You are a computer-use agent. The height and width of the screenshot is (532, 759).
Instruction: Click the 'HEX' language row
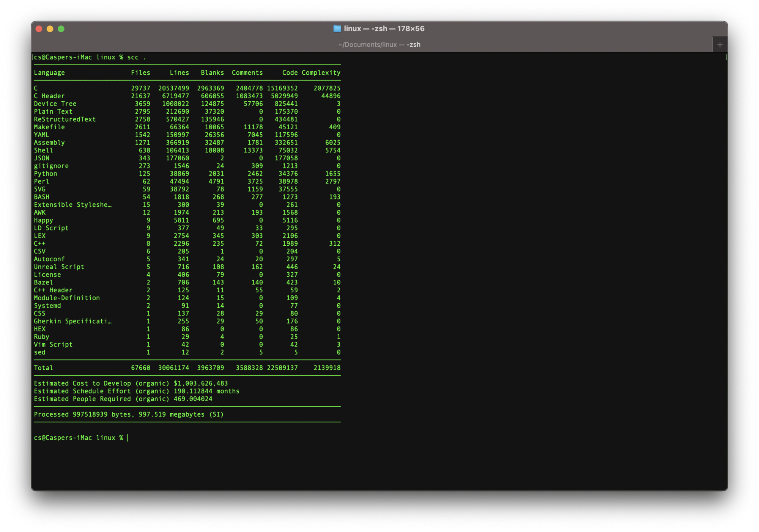tap(187, 329)
